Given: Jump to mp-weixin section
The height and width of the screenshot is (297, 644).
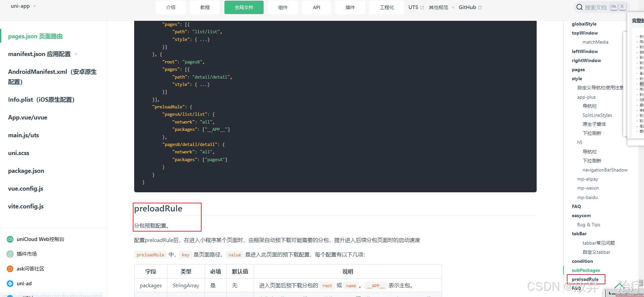Looking at the screenshot, I should click(x=588, y=188).
